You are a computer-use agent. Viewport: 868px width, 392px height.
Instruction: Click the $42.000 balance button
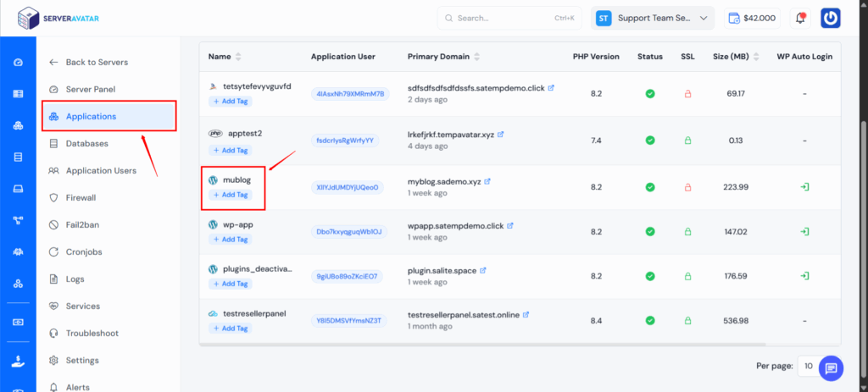point(752,18)
